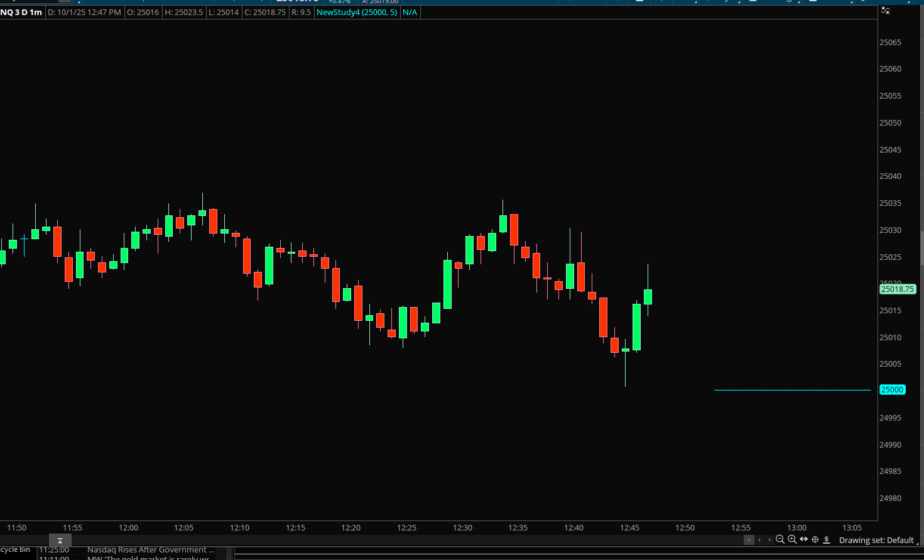
Task: Click the scroll left arrow
Action: tap(760, 540)
